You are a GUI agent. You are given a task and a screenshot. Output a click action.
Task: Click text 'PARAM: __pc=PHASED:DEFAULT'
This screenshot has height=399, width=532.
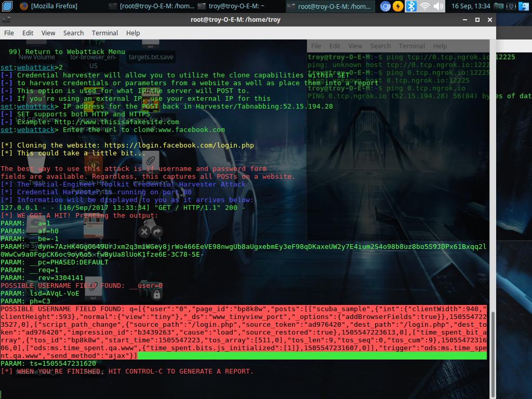[55, 262]
